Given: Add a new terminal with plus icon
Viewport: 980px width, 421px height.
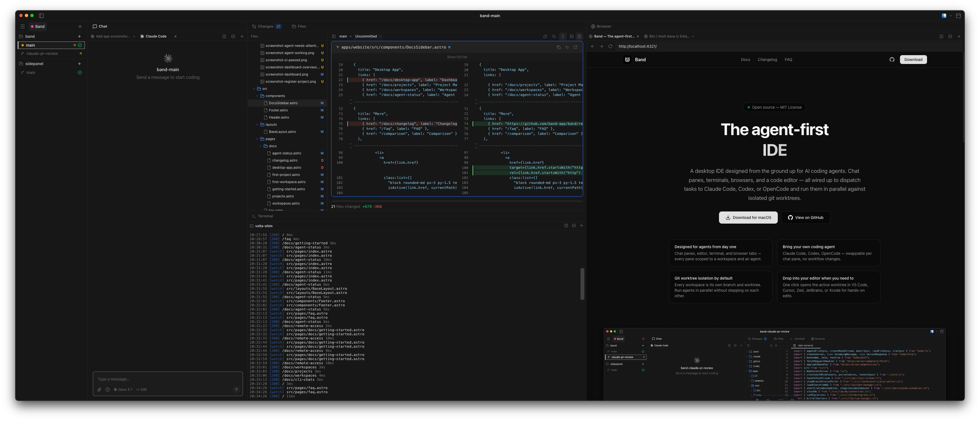Looking at the screenshot, I should pyautogui.click(x=581, y=226).
